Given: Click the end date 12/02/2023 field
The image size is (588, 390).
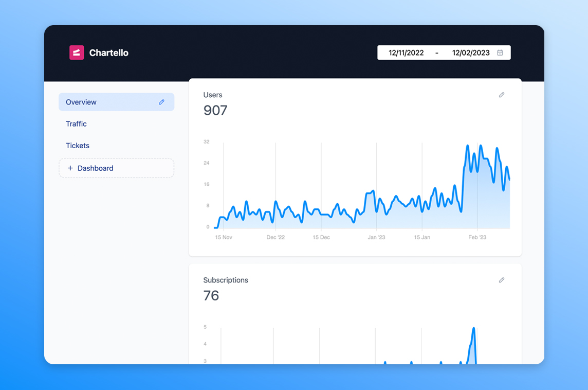Looking at the screenshot, I should (470, 52).
